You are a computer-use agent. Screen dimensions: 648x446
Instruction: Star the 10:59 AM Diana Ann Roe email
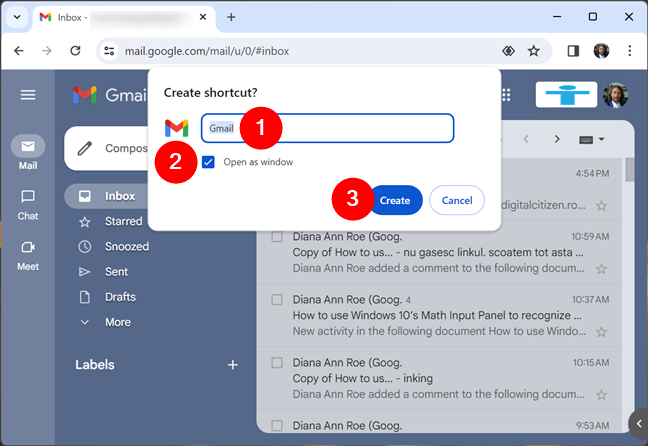coord(601,268)
